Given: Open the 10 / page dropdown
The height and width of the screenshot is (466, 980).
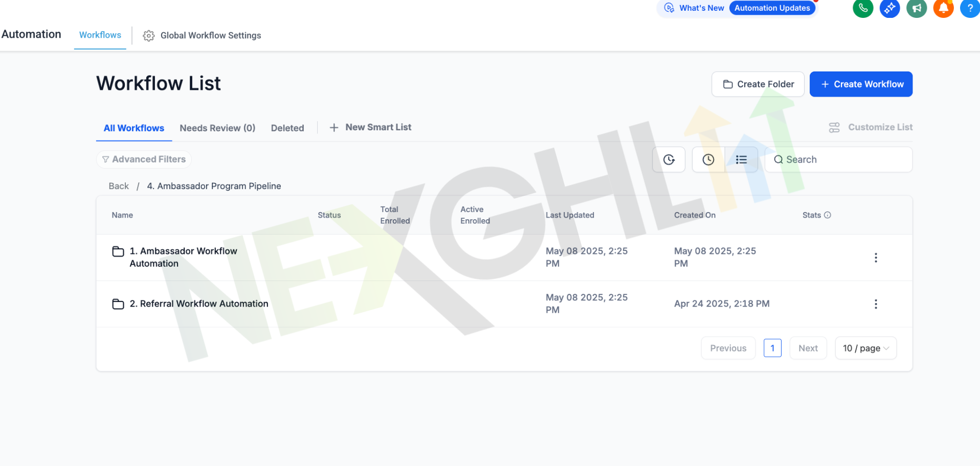Looking at the screenshot, I should (x=865, y=348).
